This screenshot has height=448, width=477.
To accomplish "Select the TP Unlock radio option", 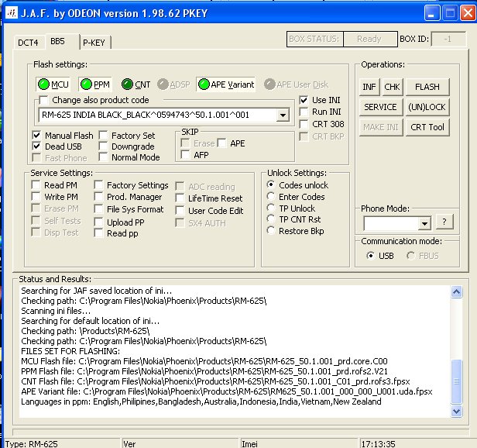I will [x=270, y=208].
